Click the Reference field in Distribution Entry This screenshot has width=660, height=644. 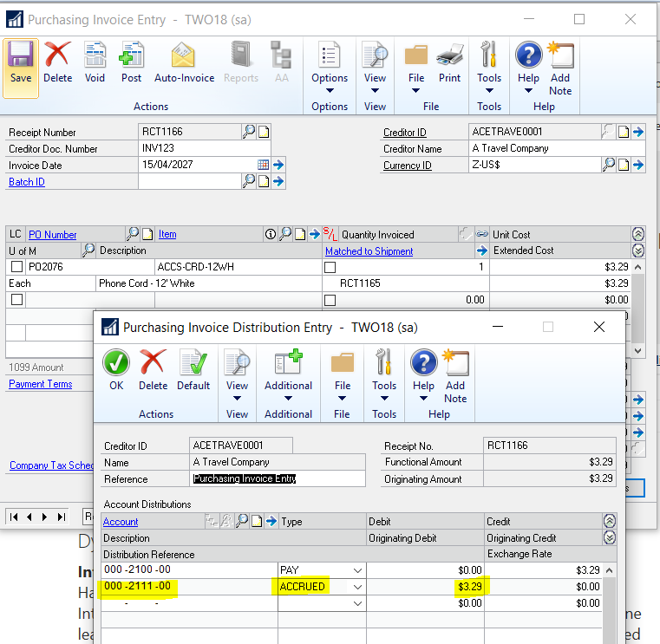pyautogui.click(x=278, y=478)
